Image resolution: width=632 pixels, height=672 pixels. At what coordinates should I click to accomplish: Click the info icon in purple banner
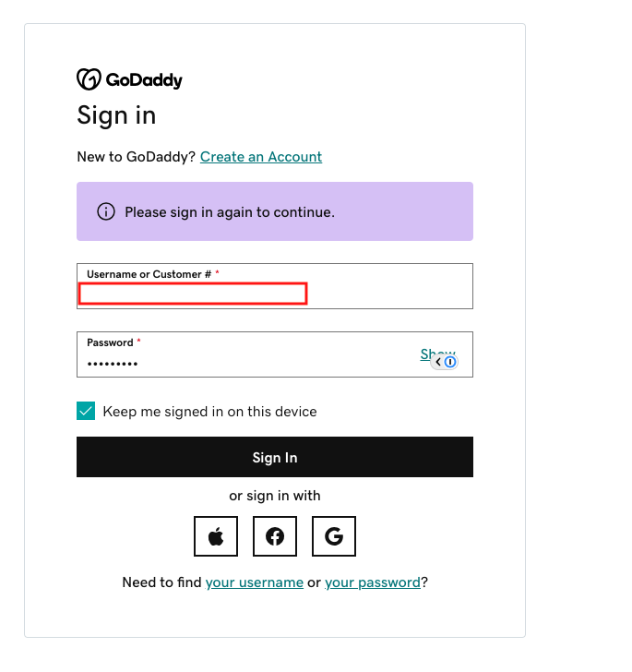point(106,211)
